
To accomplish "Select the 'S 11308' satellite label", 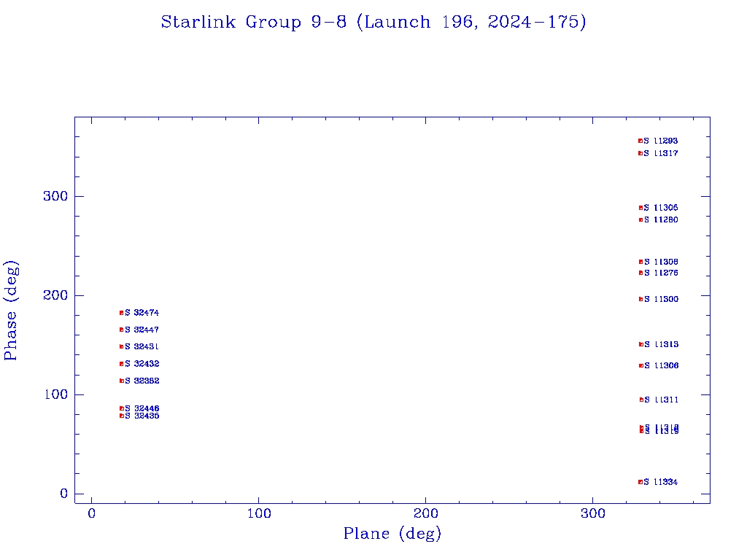I will click(x=661, y=262).
